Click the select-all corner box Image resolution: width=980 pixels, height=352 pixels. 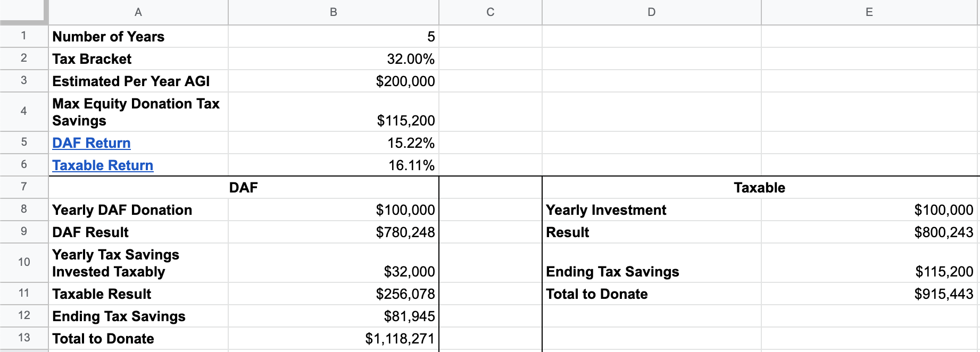(23, 12)
